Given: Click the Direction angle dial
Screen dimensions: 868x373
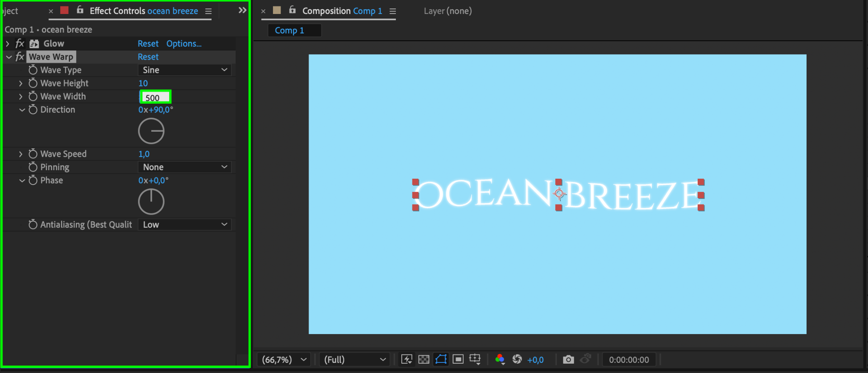Looking at the screenshot, I should coord(151,131).
